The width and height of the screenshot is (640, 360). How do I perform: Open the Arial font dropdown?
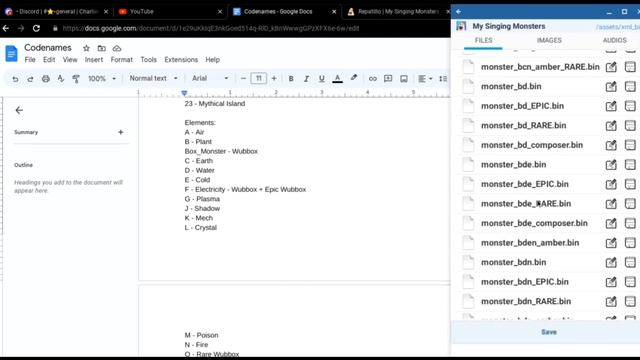[210, 78]
